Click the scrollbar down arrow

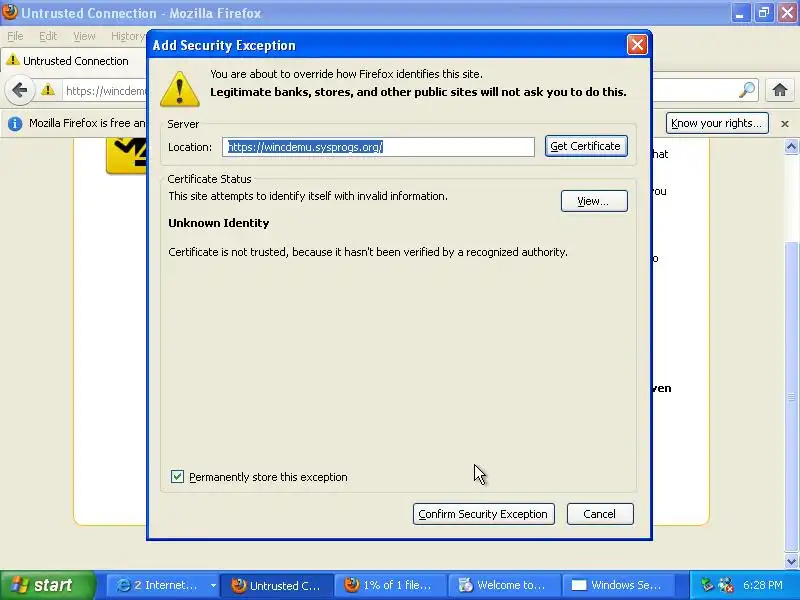791,561
